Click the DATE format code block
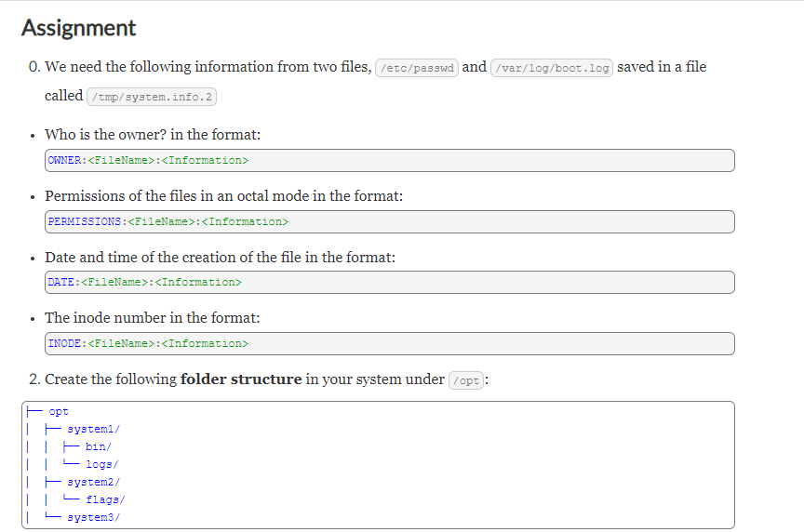Viewport: 804px width, 532px height. [390, 283]
